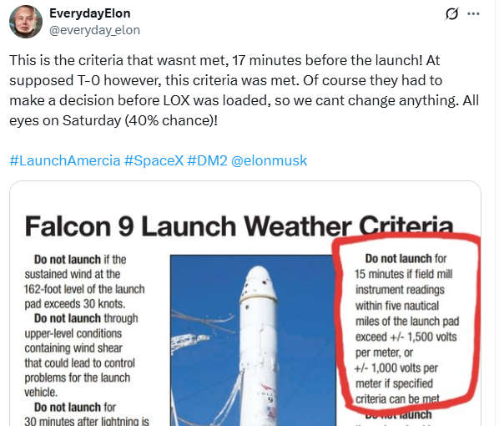Open the more options ellipsis menu
The image size is (504, 426).
[475, 14]
